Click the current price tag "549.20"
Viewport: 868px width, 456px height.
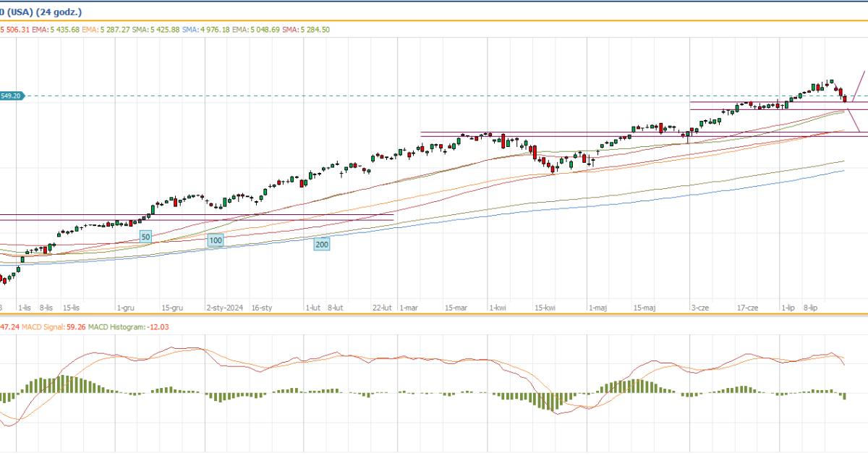tap(12, 96)
